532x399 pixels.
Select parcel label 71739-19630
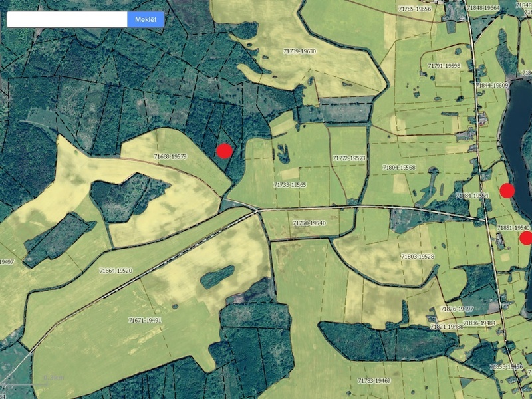(299, 51)
